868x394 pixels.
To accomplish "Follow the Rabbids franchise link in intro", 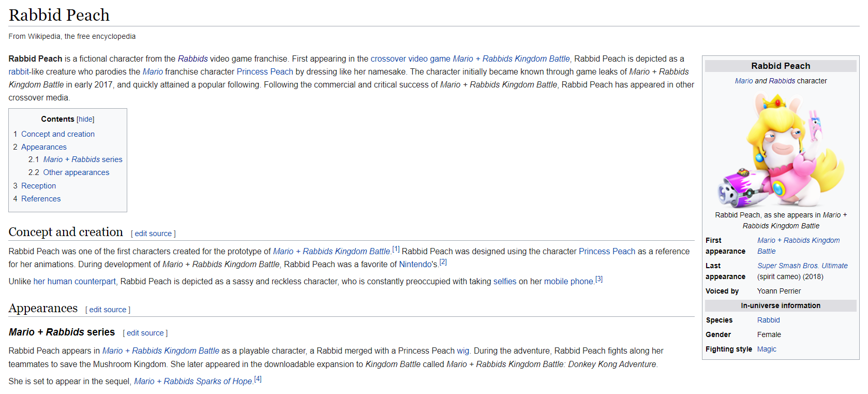I will coord(193,59).
